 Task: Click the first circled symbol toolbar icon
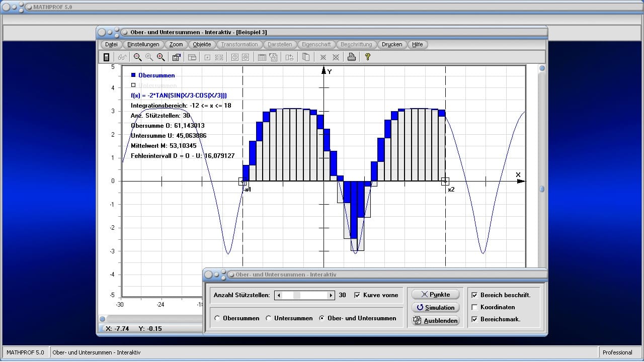click(x=234, y=57)
